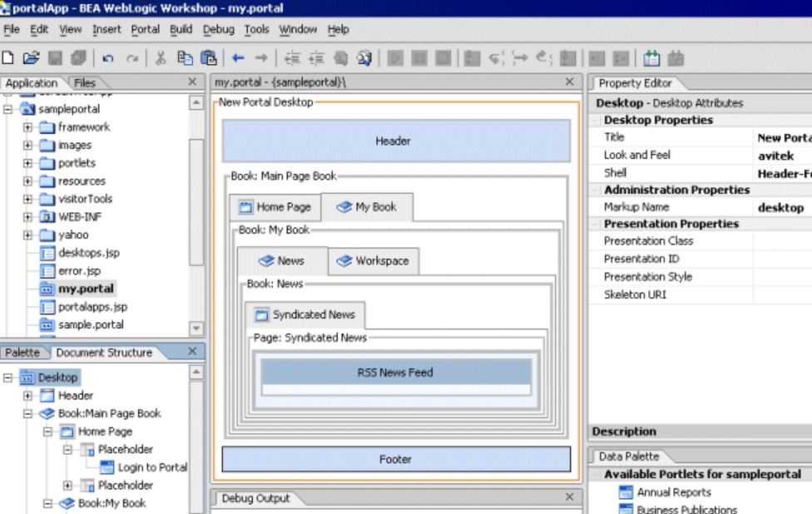Expand the yahoo folder

[x=28, y=235]
